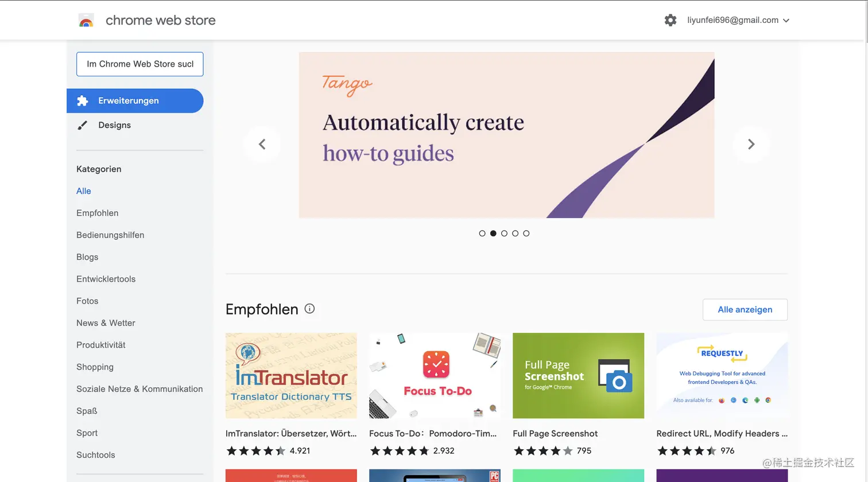Go to News & Wetter category

point(106,323)
